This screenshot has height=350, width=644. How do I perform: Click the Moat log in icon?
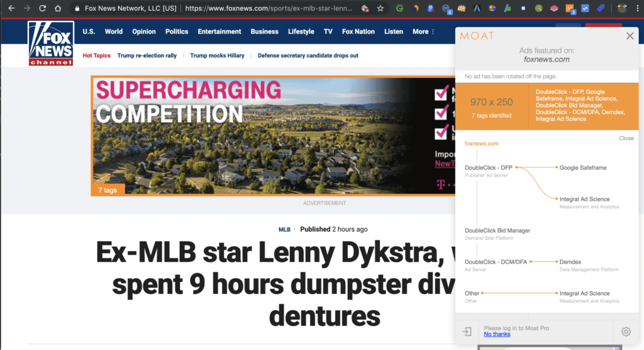(467, 332)
